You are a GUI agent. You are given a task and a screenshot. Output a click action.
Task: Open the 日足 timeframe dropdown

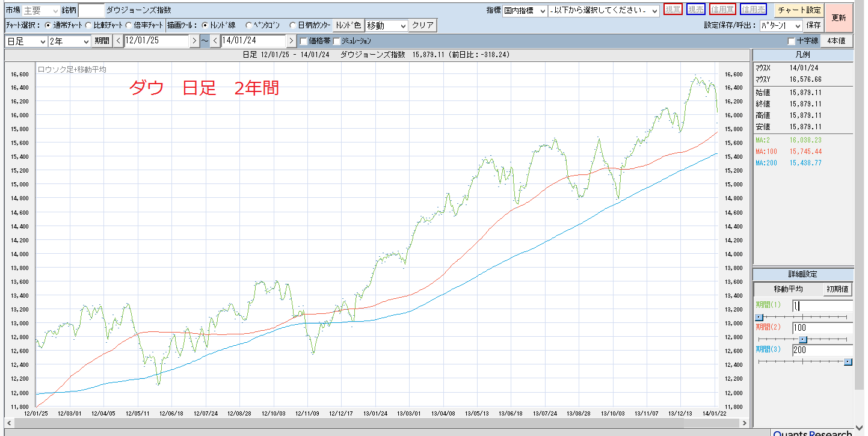(x=26, y=41)
